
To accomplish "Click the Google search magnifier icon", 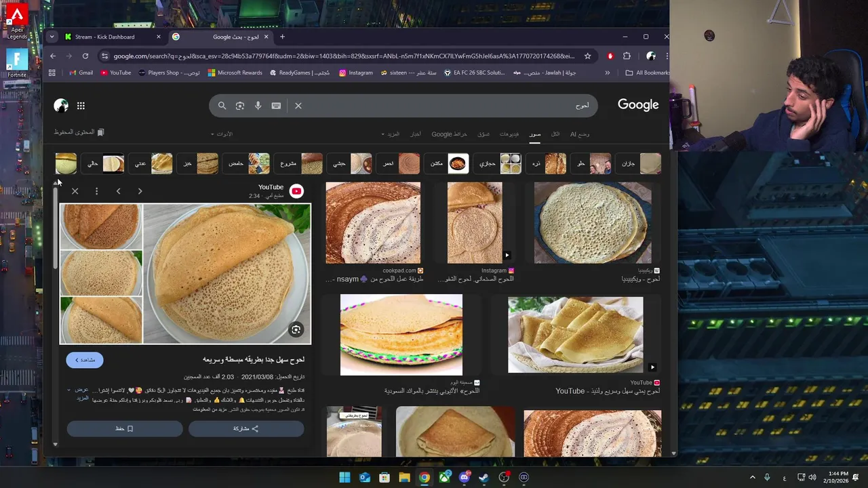I will [222, 106].
